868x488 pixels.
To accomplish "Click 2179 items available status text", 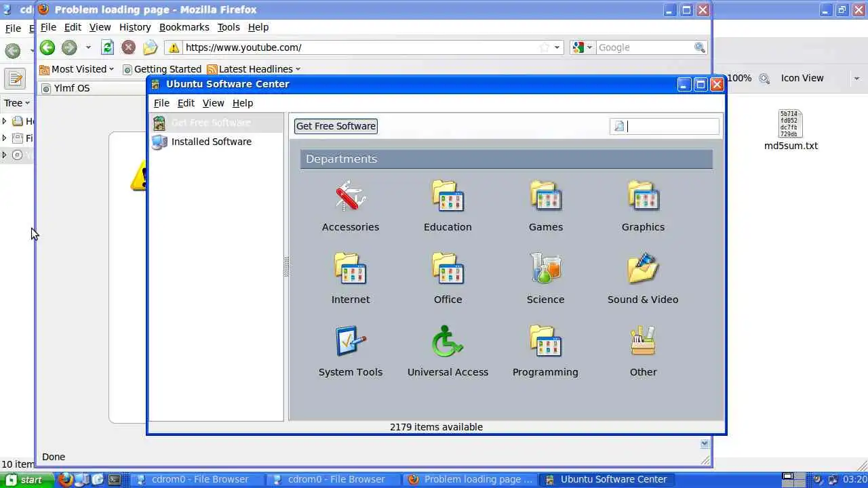I will click(436, 427).
